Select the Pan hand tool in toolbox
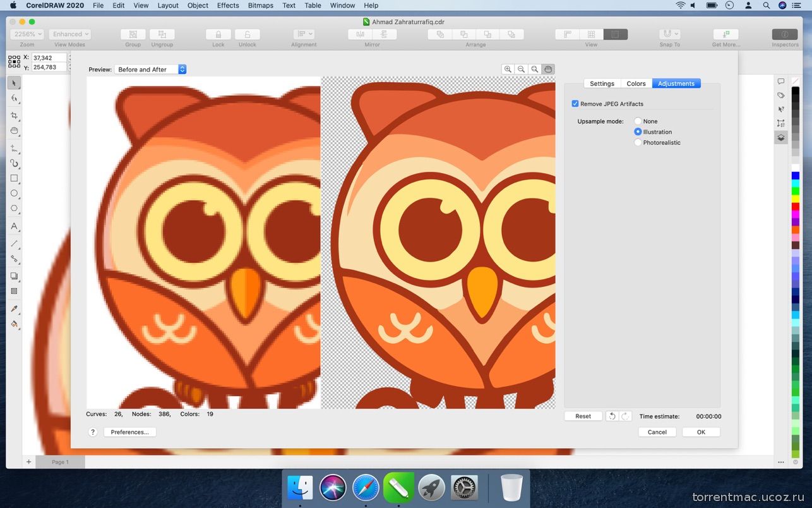Screen dimensions: 812x508 pos(14,131)
